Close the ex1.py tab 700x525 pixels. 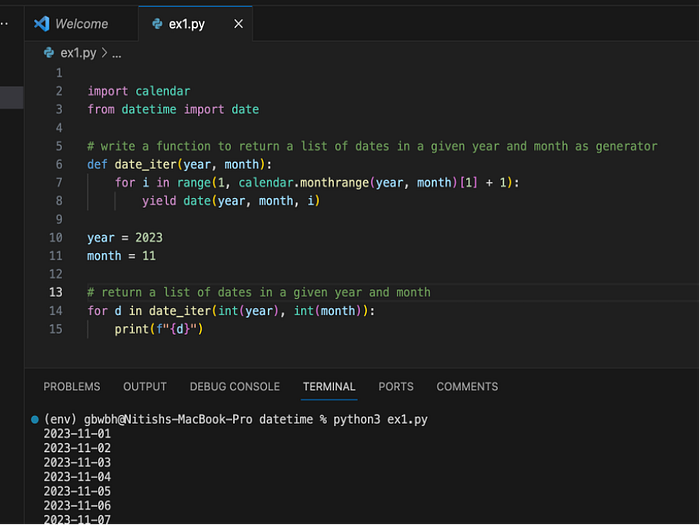pyautogui.click(x=238, y=24)
